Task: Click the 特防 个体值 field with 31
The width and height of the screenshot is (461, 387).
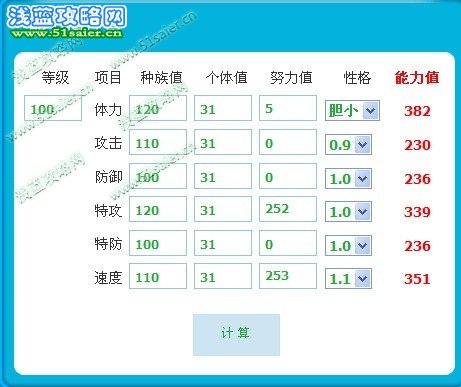Action: 223,243
